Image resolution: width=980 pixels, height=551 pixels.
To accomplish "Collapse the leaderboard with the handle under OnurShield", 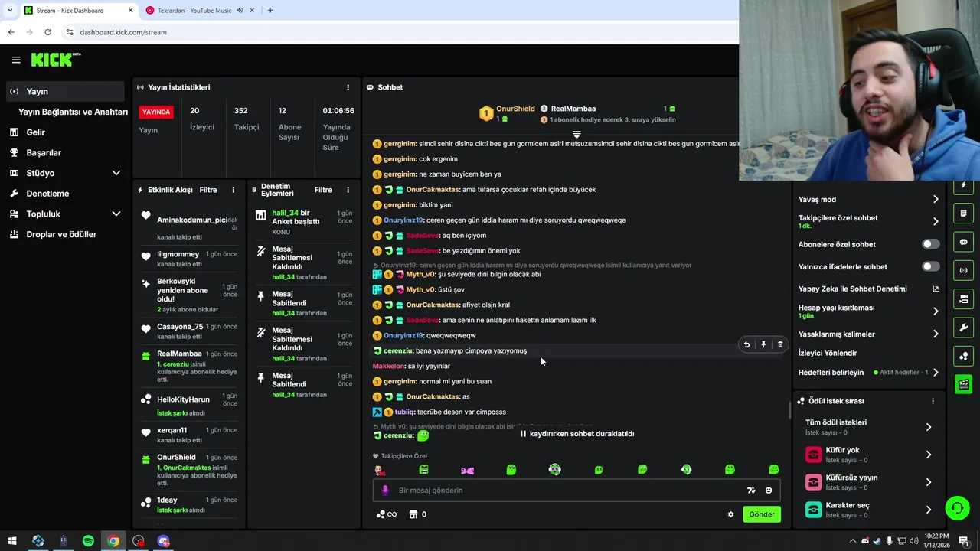I will click(577, 135).
